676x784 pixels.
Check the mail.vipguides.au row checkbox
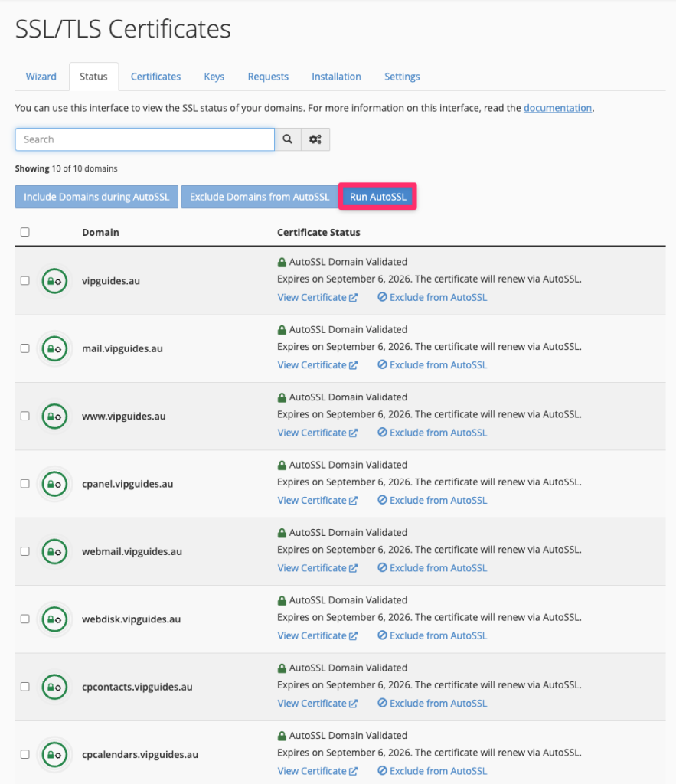coord(25,348)
